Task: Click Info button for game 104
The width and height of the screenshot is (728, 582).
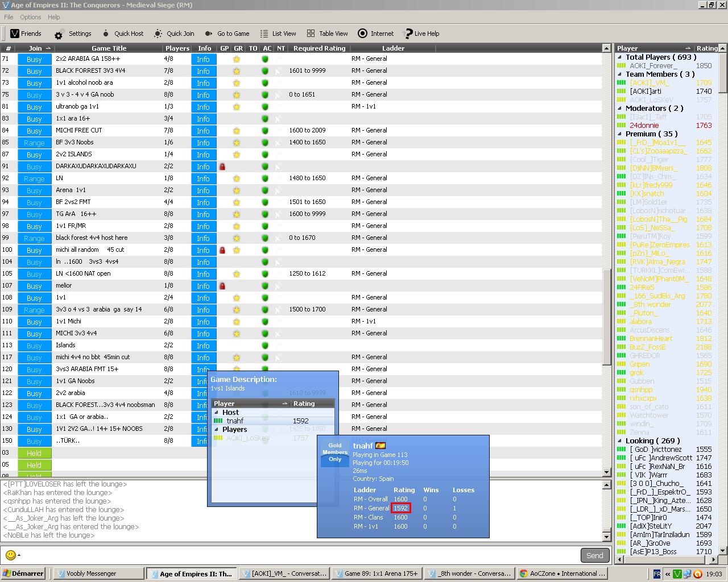Action: click(204, 262)
